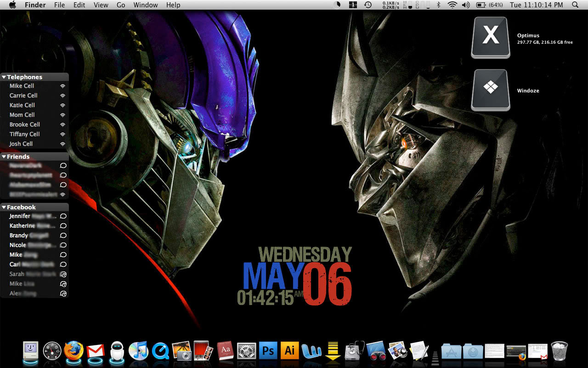Open Preview from the dock
Screen dimensions: 588x368
click(397, 351)
